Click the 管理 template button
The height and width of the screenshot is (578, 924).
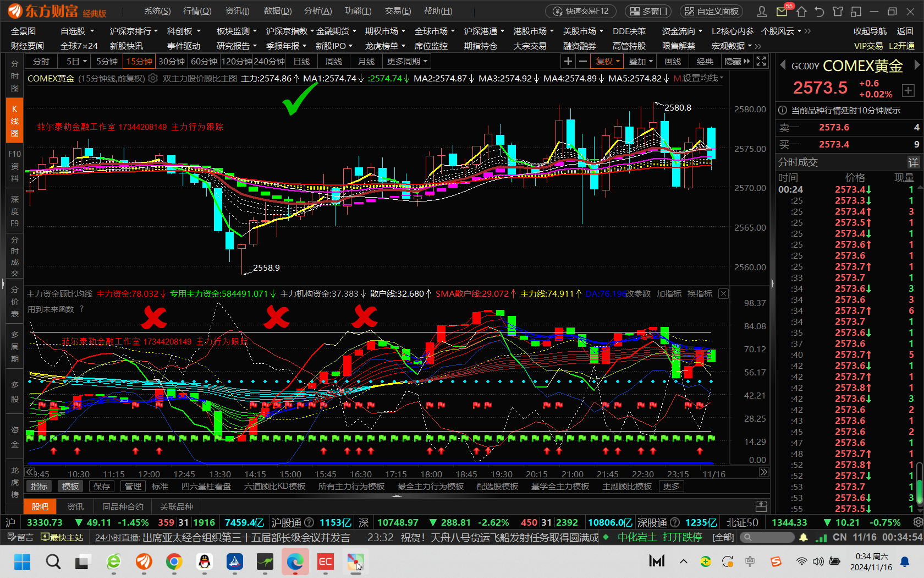pos(133,487)
